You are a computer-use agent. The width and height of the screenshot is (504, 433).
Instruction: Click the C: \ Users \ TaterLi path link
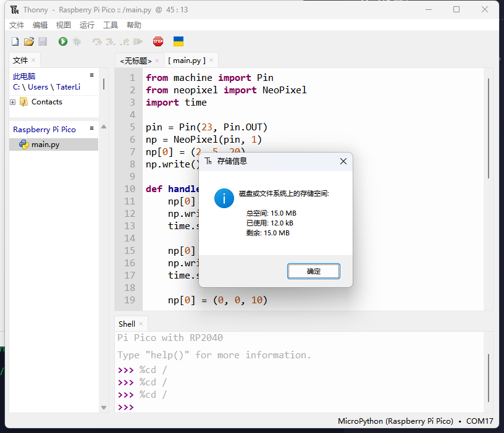(46, 87)
